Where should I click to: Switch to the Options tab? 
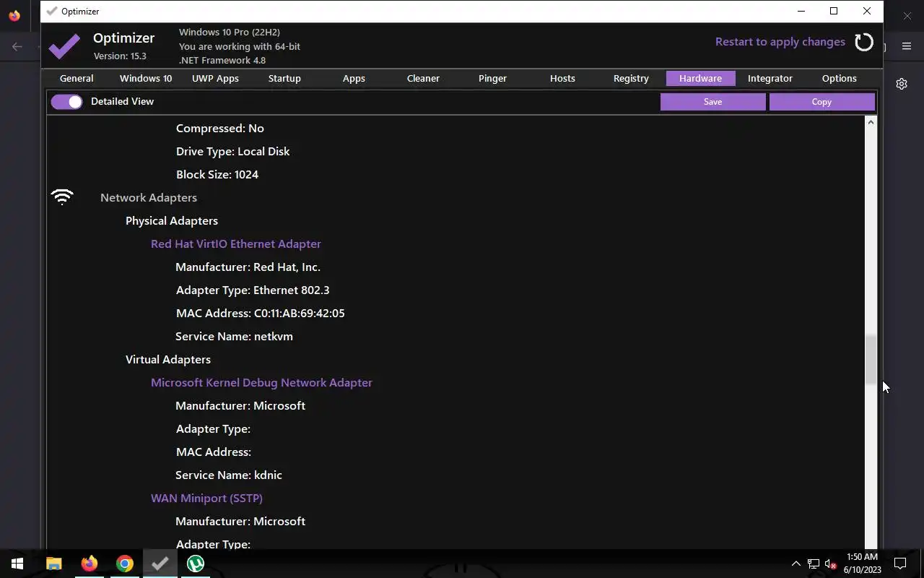(839, 78)
